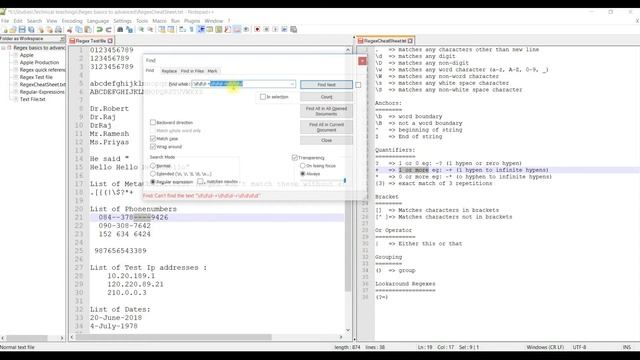Open the Encoding menu
Image resolution: width=640 pixels, height=360 pixels.
(x=72, y=21)
